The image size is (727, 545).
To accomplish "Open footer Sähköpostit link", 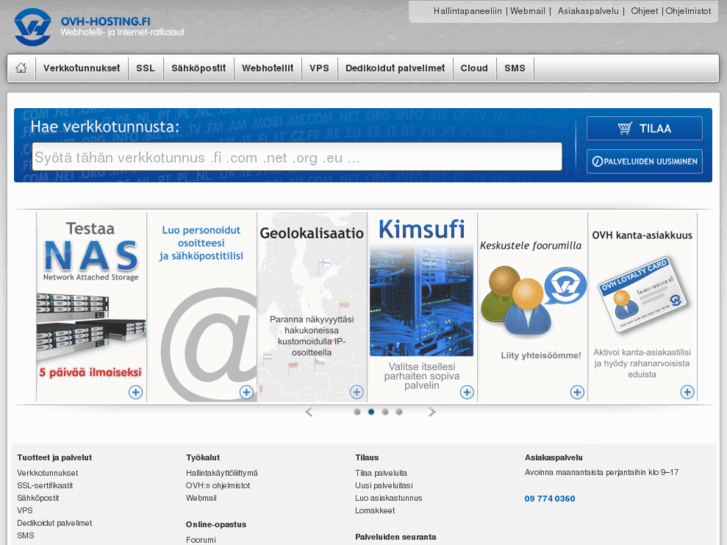I will click(x=38, y=498).
